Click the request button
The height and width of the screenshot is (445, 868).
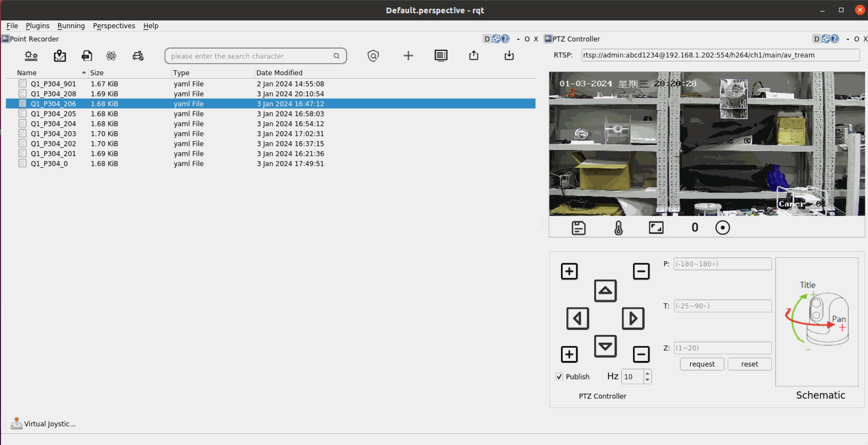click(702, 364)
